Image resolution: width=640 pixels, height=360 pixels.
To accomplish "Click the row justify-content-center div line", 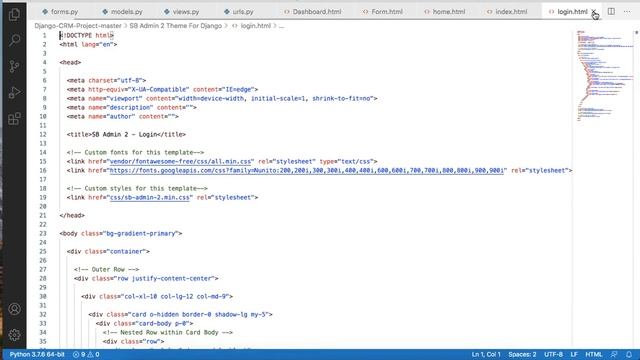I will [x=146, y=278].
